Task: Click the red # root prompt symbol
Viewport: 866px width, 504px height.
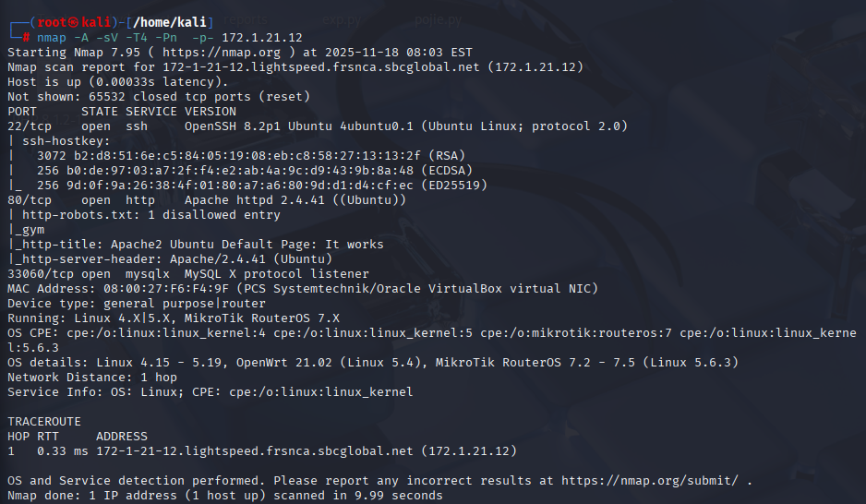Action: coord(27,37)
